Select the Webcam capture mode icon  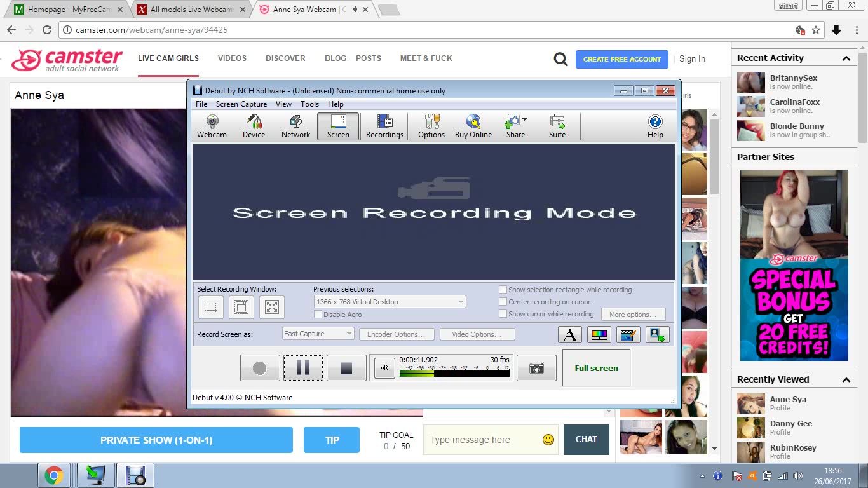click(x=212, y=126)
